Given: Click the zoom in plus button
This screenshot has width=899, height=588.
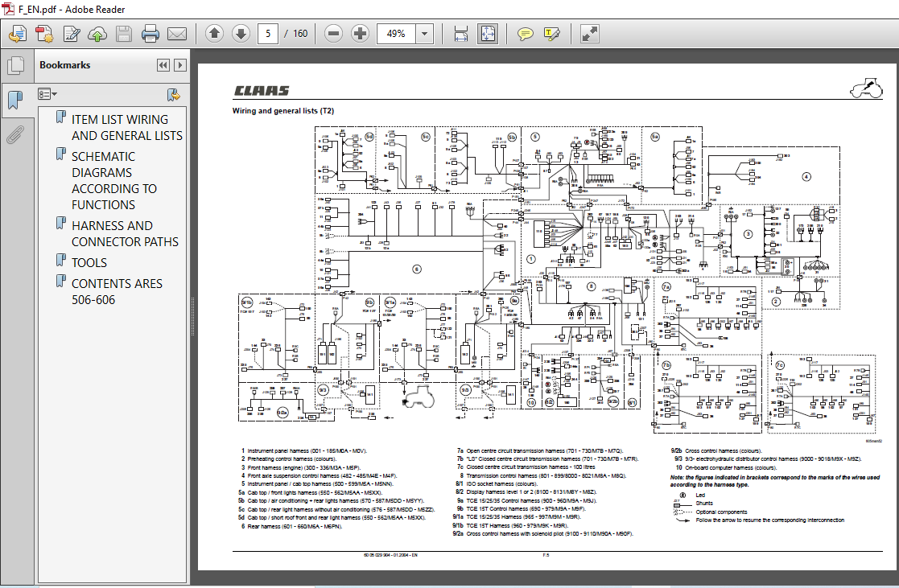Looking at the screenshot, I should pyautogui.click(x=360, y=34).
